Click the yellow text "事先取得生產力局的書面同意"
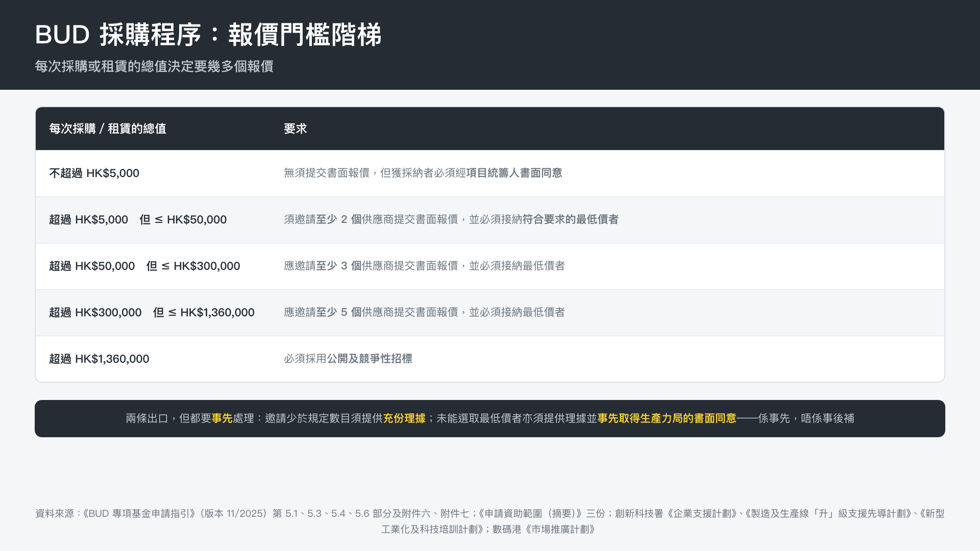980x551 pixels. coord(667,418)
